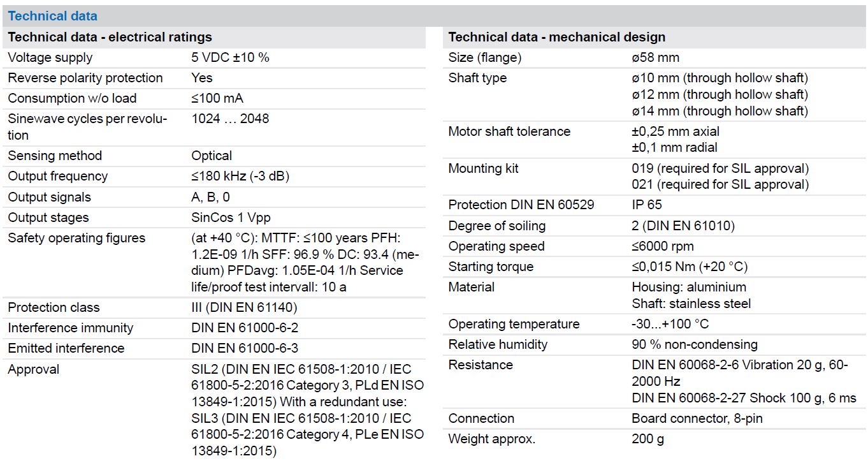Select the "Technical data - electrical ratings" header

pyautogui.click(x=110, y=37)
